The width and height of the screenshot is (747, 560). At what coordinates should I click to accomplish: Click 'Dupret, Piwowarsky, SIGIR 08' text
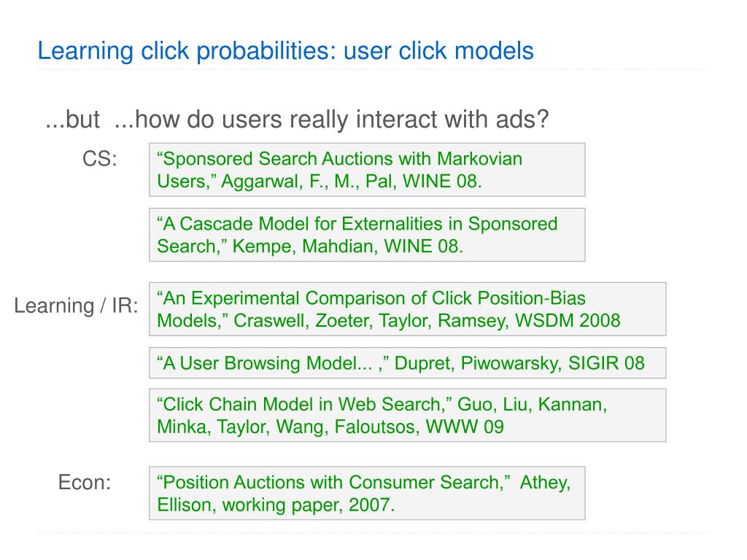click(x=519, y=363)
